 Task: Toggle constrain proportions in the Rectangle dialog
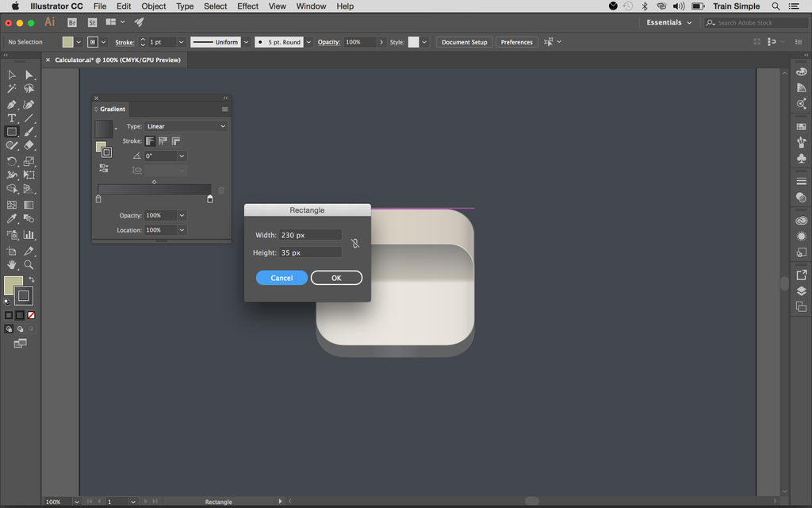[355, 243]
